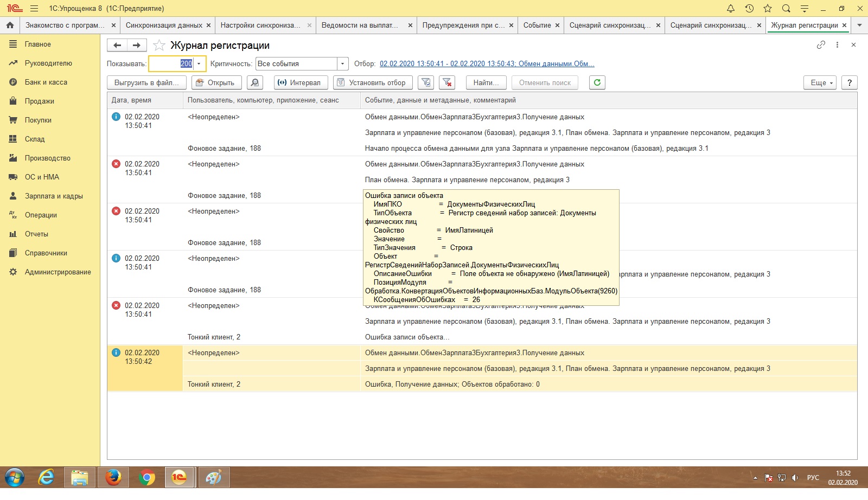Click Установить отбор button
This screenshot has width=868, height=500.
372,82
